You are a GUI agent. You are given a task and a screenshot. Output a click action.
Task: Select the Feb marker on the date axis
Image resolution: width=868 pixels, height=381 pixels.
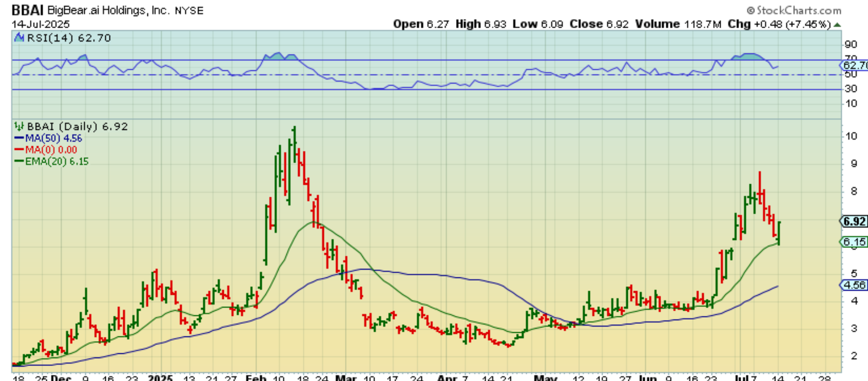click(x=256, y=377)
